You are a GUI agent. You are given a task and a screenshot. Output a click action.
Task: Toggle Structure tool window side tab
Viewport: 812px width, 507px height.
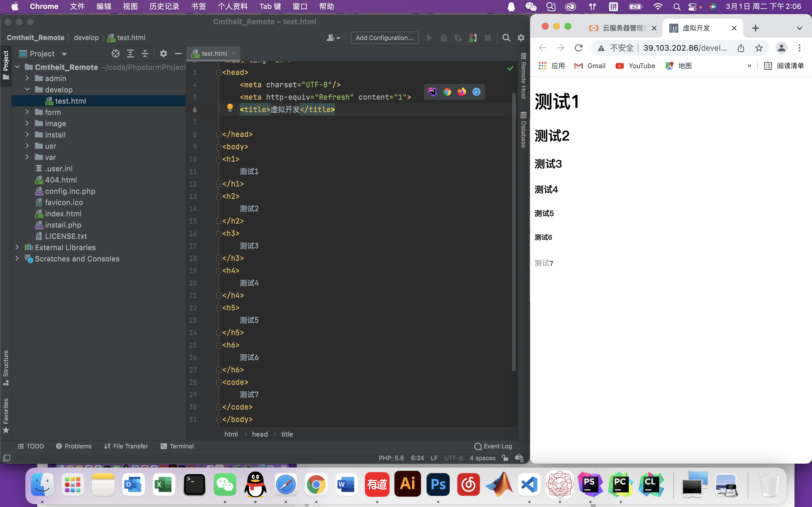point(6,367)
